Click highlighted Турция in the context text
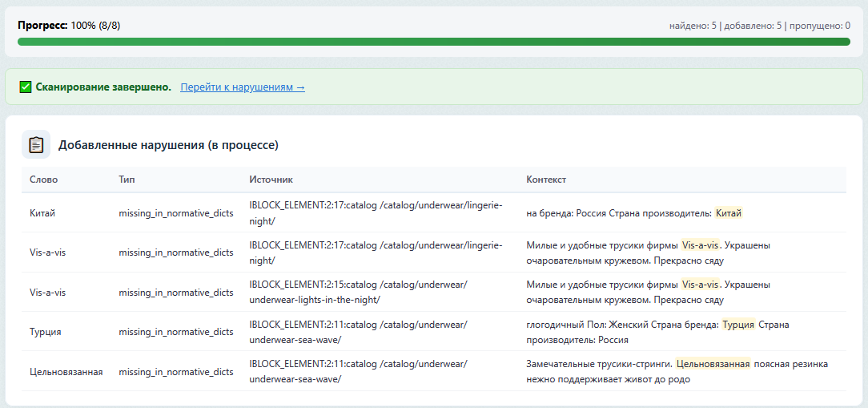868x408 pixels. [737, 325]
